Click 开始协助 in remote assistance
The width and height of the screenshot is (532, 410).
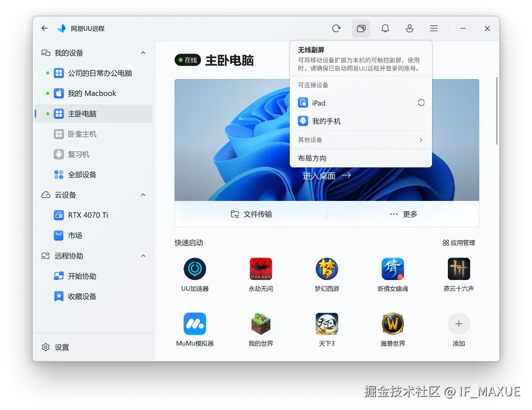[94, 276]
